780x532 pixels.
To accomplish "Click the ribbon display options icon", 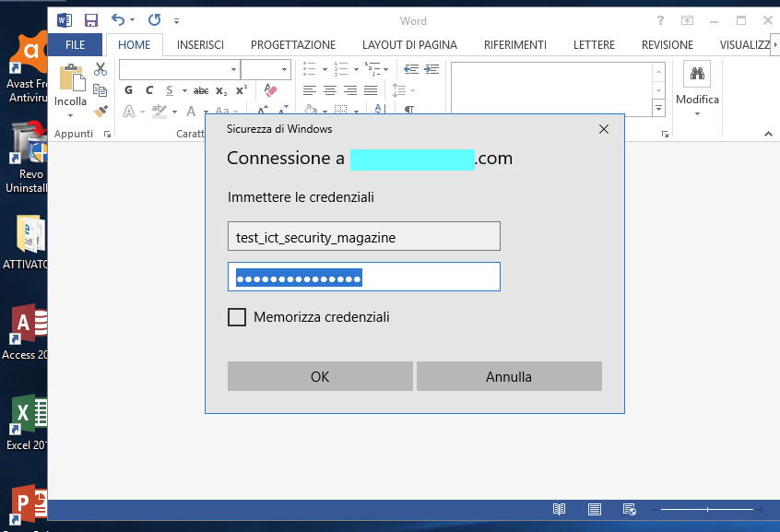I will (x=687, y=20).
